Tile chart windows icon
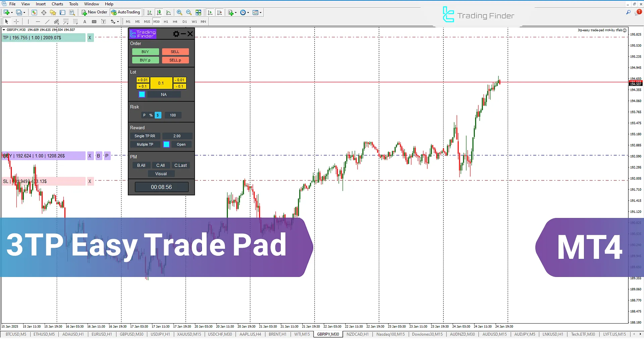 pyautogui.click(x=198, y=12)
